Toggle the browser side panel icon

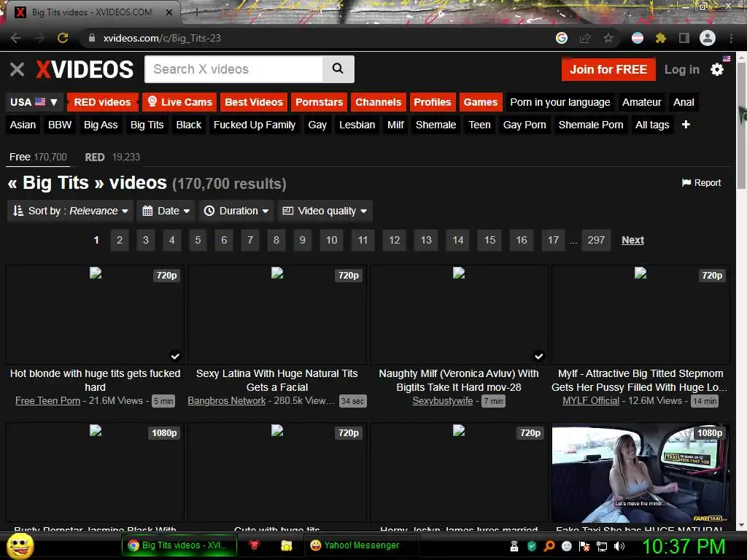pyautogui.click(x=684, y=38)
